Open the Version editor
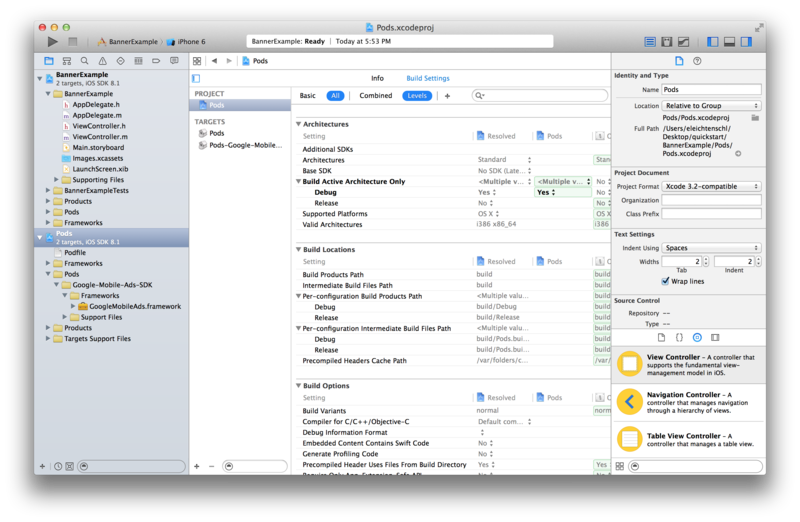 click(683, 42)
